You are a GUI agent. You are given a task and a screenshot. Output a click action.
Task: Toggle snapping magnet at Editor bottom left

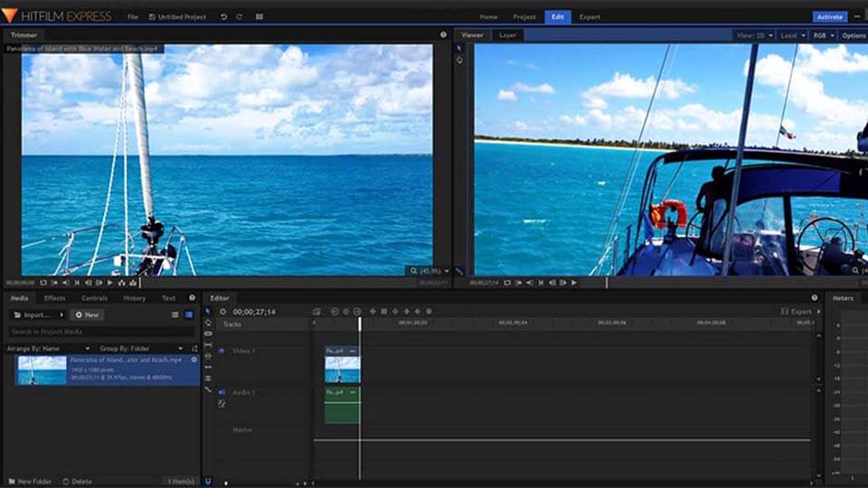[x=208, y=482]
